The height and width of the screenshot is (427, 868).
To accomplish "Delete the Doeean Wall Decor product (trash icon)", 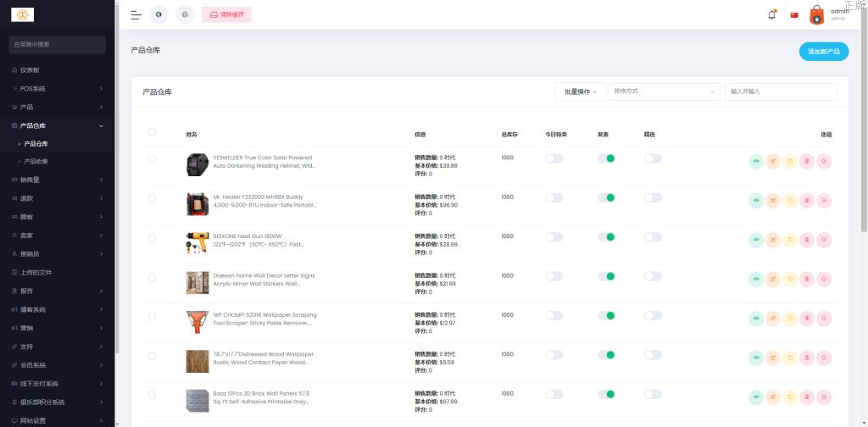I will tap(807, 279).
